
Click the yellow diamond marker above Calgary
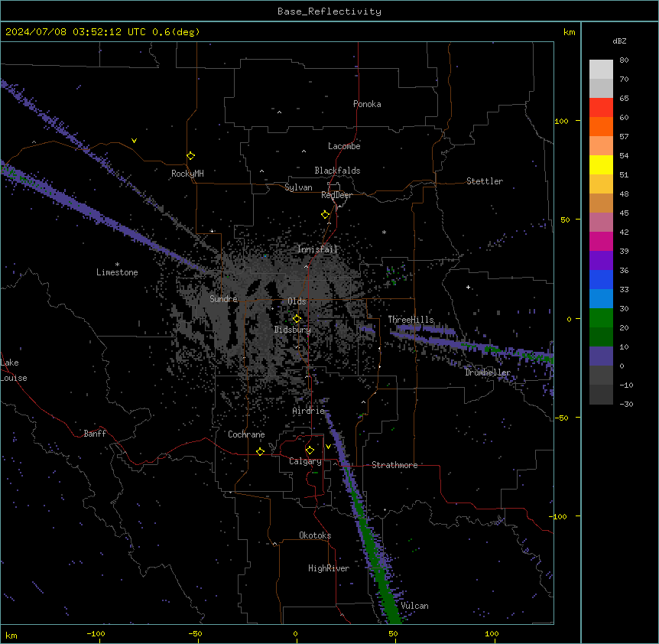pyautogui.click(x=310, y=450)
